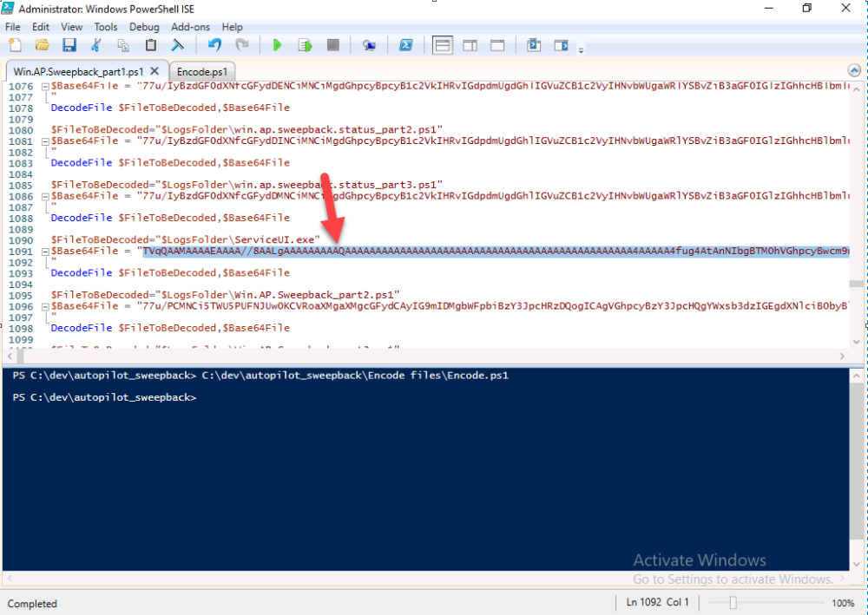The image size is (868, 615).
Task: Cut selection with the scissors icon
Action: click(96, 45)
